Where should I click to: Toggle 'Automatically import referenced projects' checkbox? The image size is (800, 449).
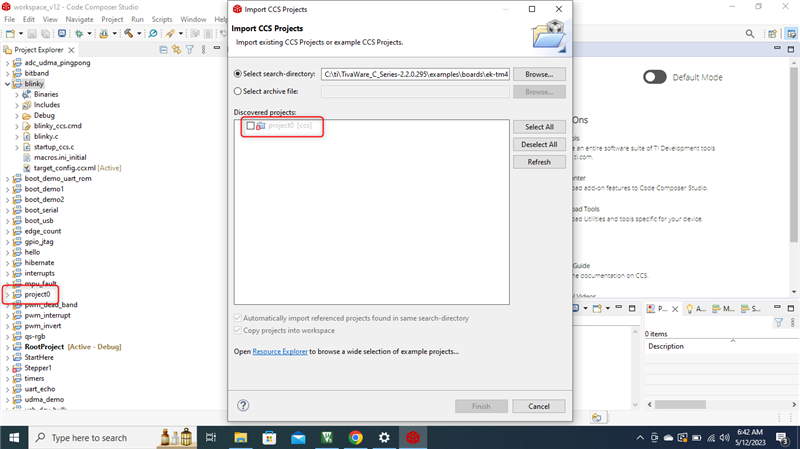(x=237, y=318)
